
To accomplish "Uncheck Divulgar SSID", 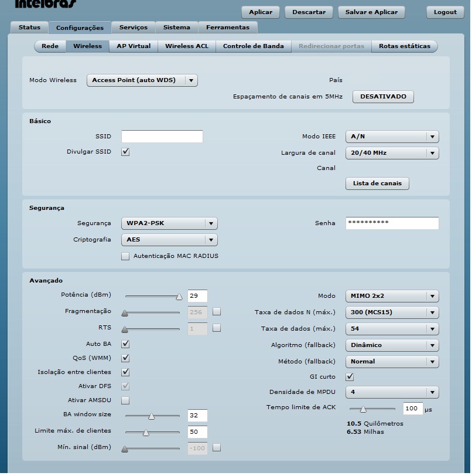I will 125,152.
